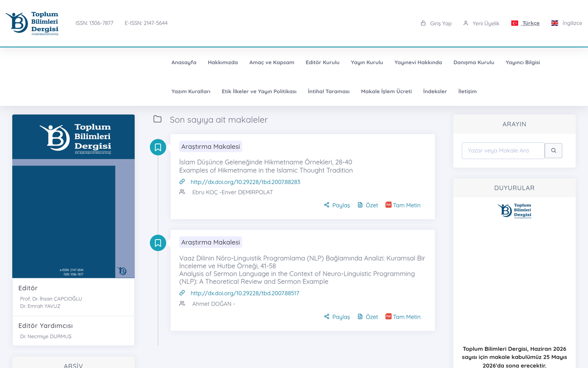Click editor name Prof. Dr. İhsan ÇAPCIOĞLU
Screen dimensions: 588x368
pyautogui.click(x=51, y=299)
